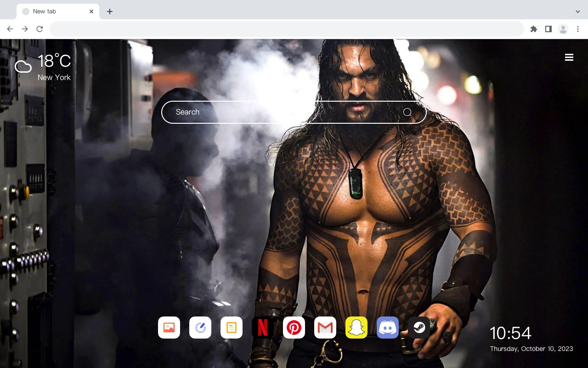Go back to the previous page
The height and width of the screenshot is (368, 588).
click(x=10, y=29)
